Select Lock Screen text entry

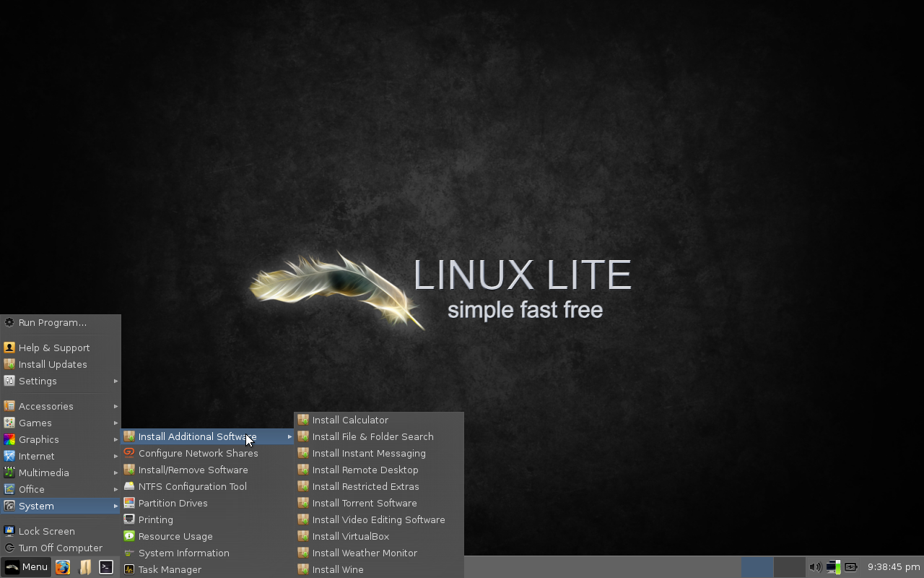point(47,531)
